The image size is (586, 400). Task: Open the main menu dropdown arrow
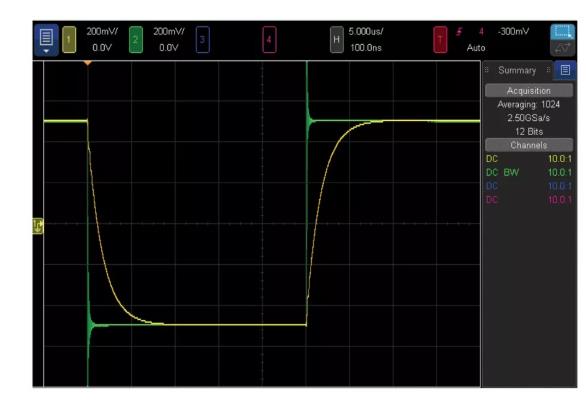pyautogui.click(x=46, y=52)
